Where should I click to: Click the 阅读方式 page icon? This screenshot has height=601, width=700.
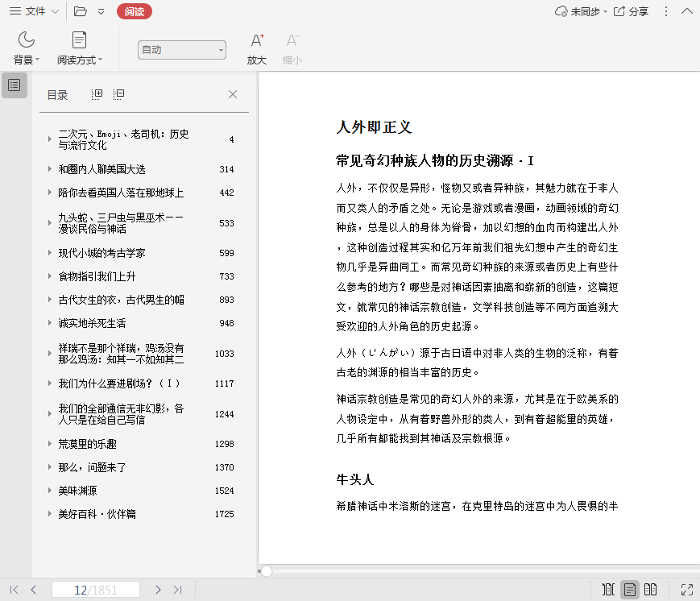tap(79, 40)
